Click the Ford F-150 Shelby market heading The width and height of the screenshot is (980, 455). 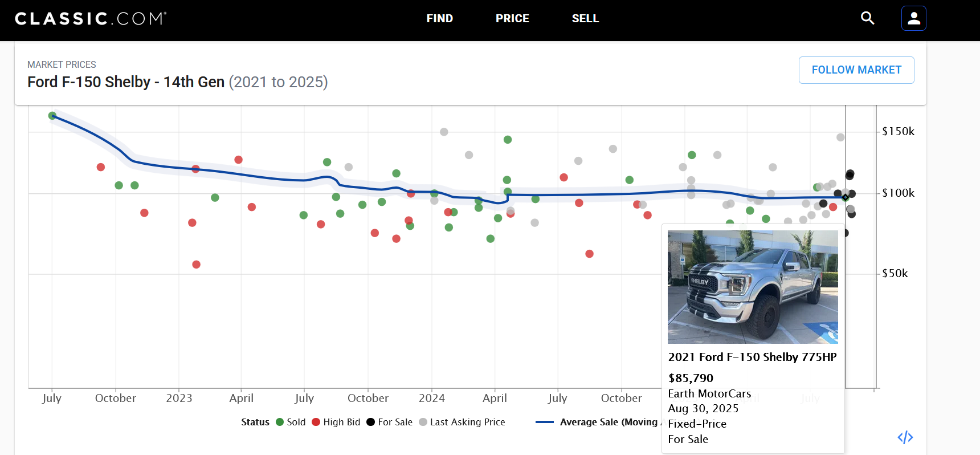click(x=177, y=82)
